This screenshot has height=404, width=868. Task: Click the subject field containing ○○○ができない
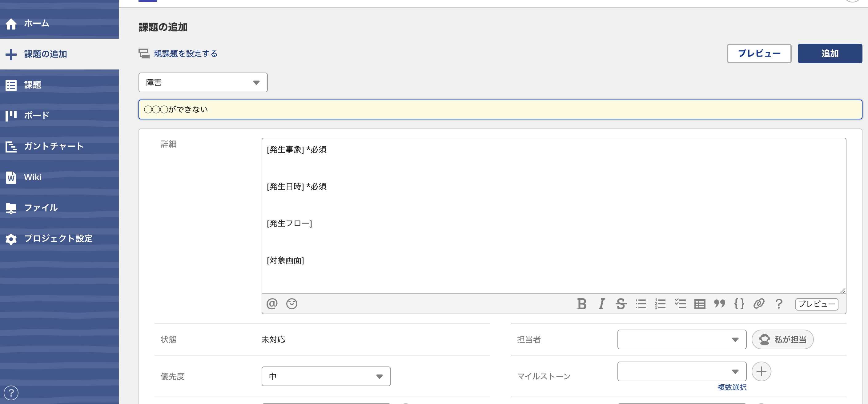[500, 109]
